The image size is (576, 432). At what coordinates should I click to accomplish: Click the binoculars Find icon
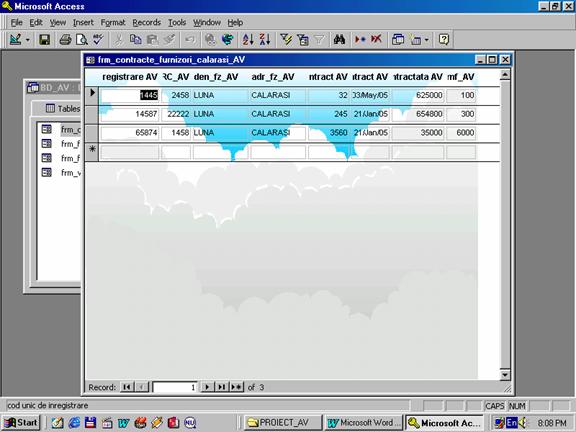click(339, 39)
